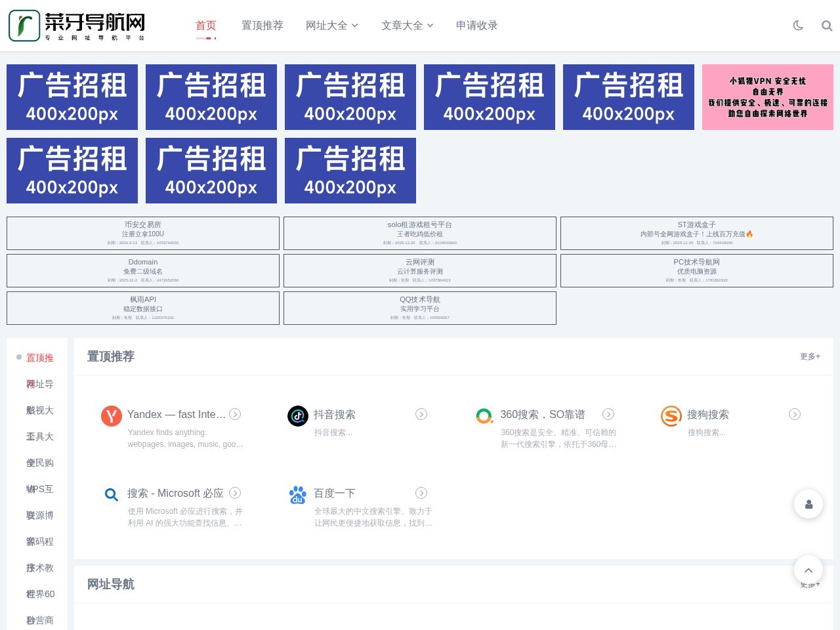This screenshot has height=630, width=840.
Task: Click the 抖音搜索 TikTok icon
Action: [298, 416]
